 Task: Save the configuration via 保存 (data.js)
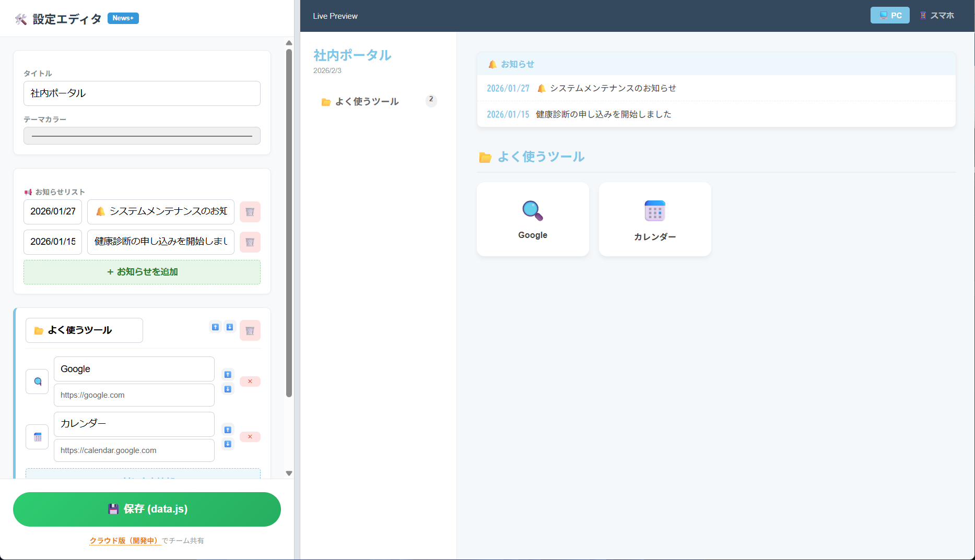(x=147, y=509)
